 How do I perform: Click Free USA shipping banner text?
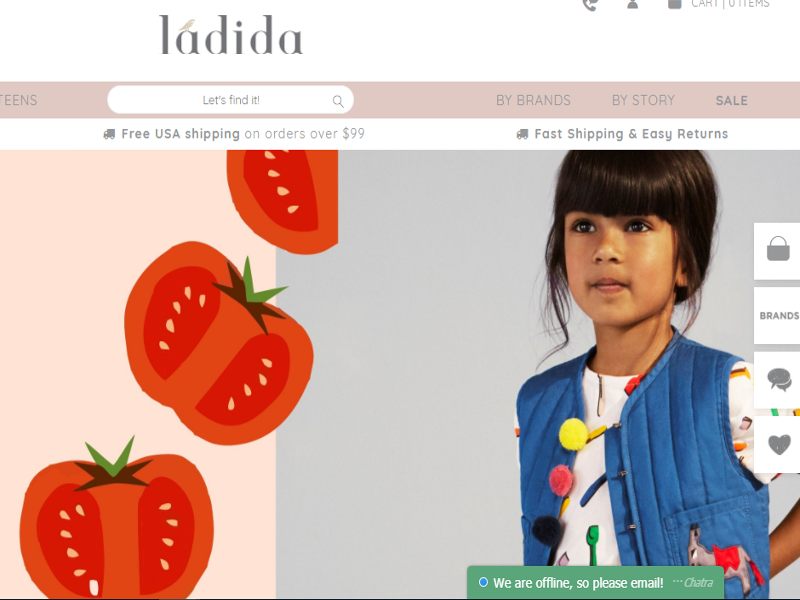pyautogui.click(x=243, y=134)
